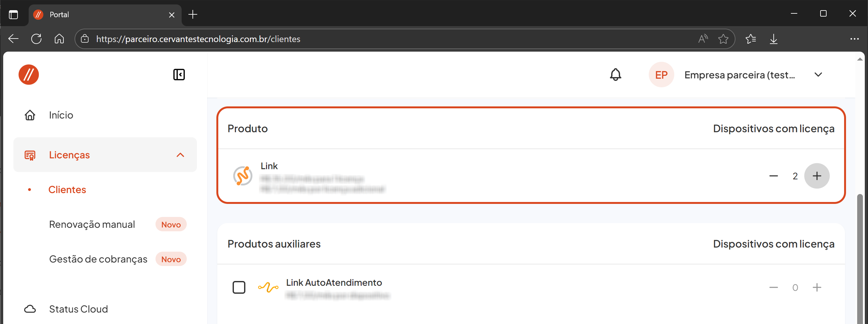This screenshot has height=324, width=868.
Task: Go to Início in the sidebar
Action: [61, 115]
